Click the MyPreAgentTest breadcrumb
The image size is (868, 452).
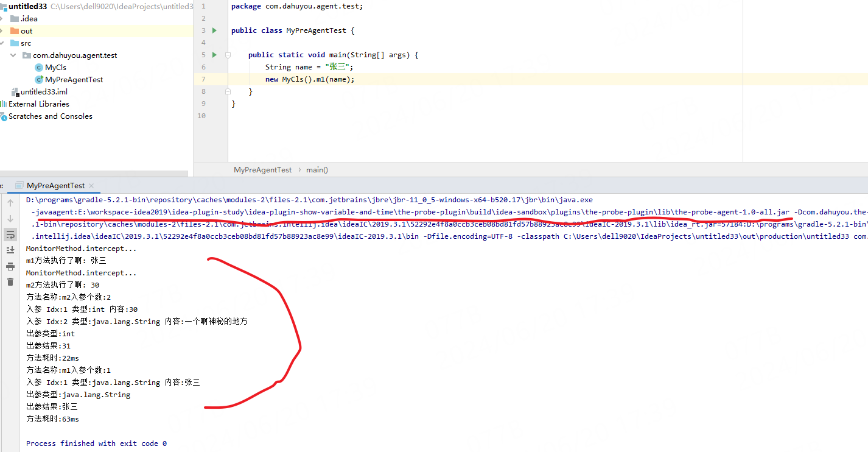point(262,170)
